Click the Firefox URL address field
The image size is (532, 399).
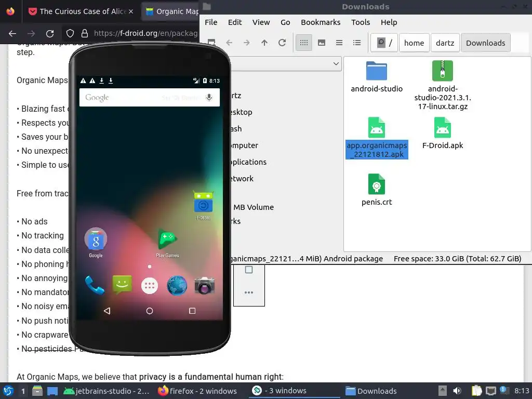[x=146, y=33]
